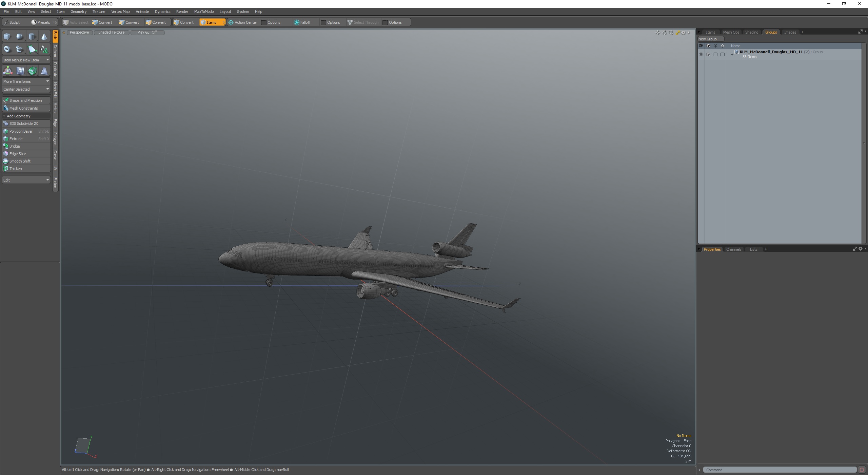Select the Deform vertical tab
Viewport: 868px width, 475px height.
click(x=55, y=51)
